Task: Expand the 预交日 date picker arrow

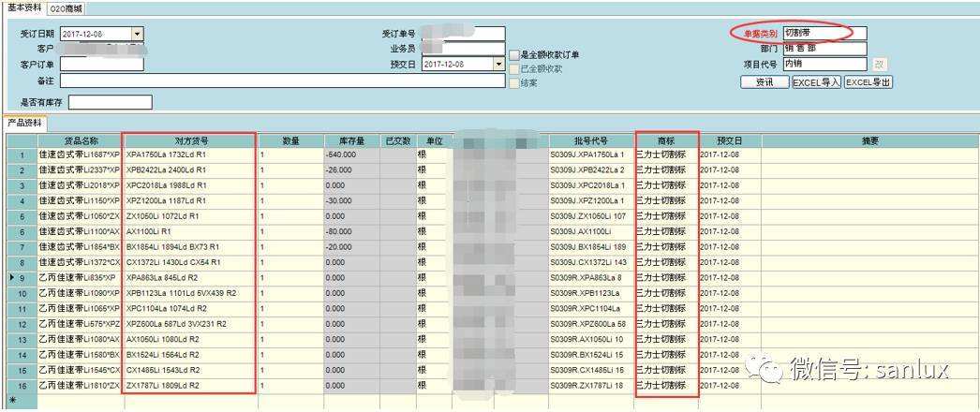Action: click(x=498, y=65)
